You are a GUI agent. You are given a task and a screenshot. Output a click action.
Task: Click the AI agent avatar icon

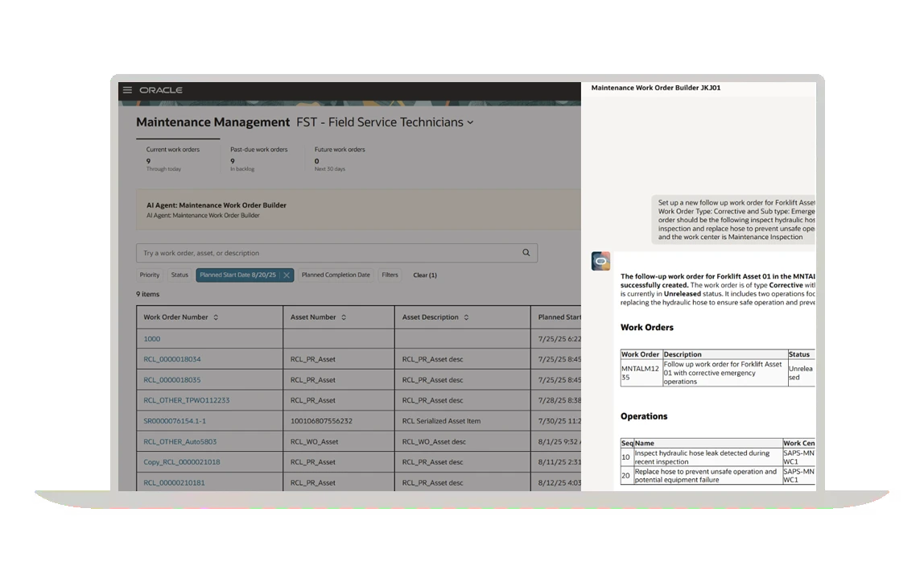pos(600,261)
